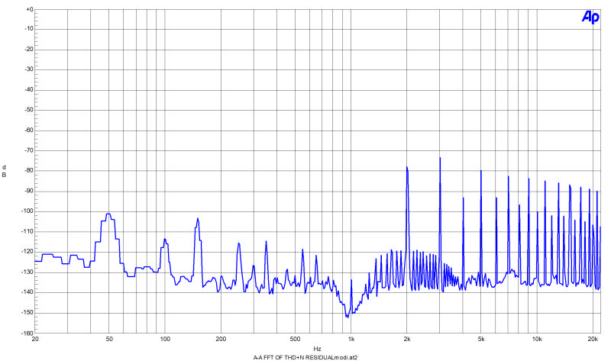Click the "A-A FFT OF THD+N RESIDUALmodi.at2" caption
The width and height of the screenshot is (611, 364).
tap(305, 357)
